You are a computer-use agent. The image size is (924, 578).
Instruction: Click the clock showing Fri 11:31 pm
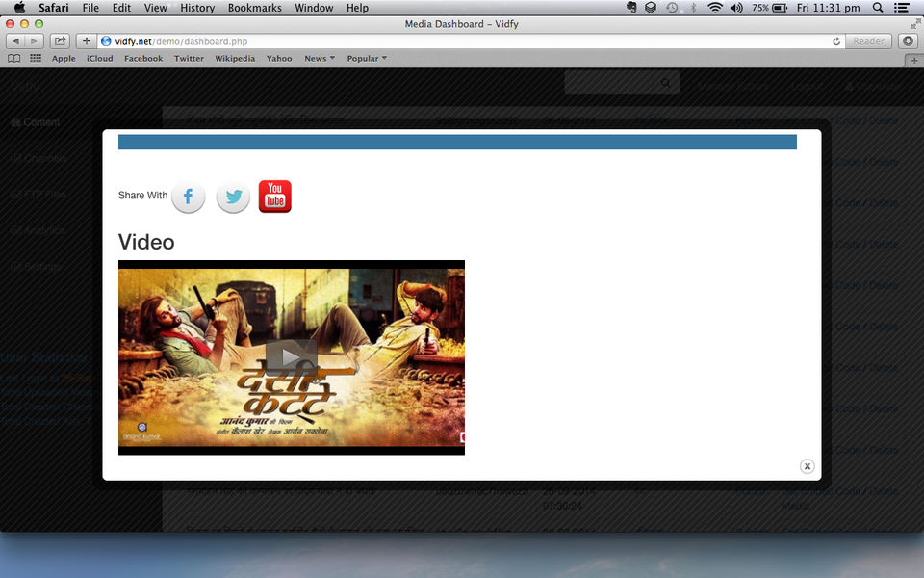828,8
